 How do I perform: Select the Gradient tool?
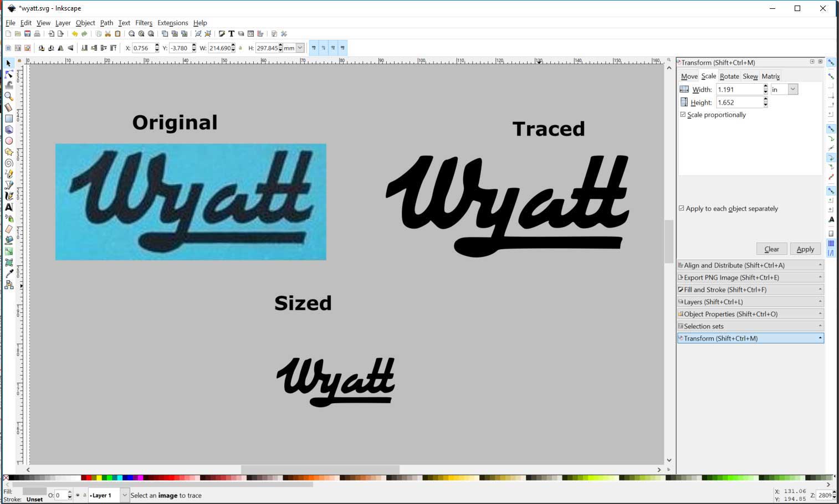point(8,251)
